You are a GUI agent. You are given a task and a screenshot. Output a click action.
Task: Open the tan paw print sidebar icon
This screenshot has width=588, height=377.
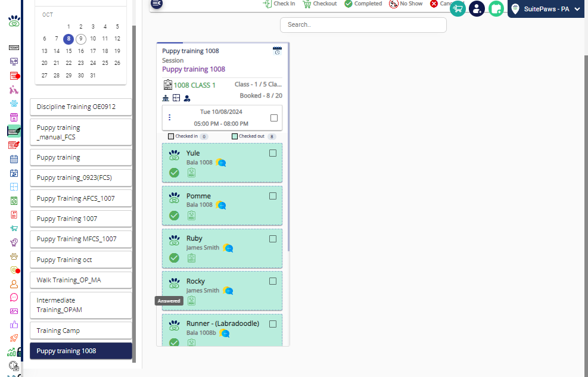tap(14, 256)
